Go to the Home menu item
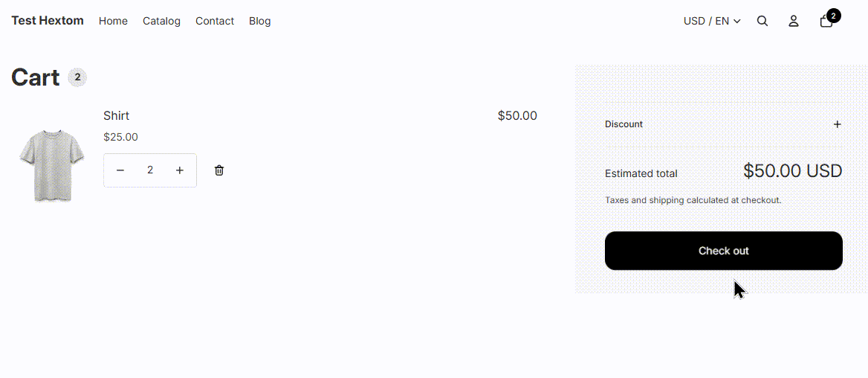This screenshot has height=378, width=868. tap(113, 21)
